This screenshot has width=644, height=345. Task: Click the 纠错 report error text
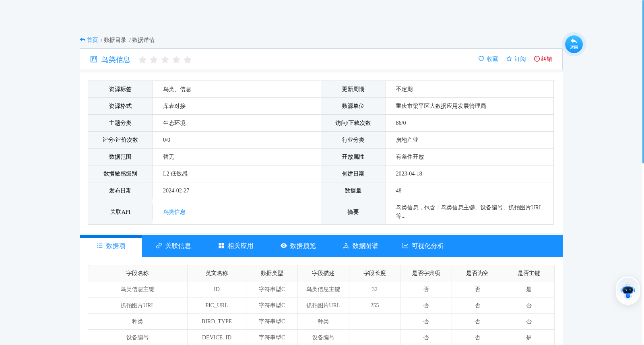click(547, 59)
